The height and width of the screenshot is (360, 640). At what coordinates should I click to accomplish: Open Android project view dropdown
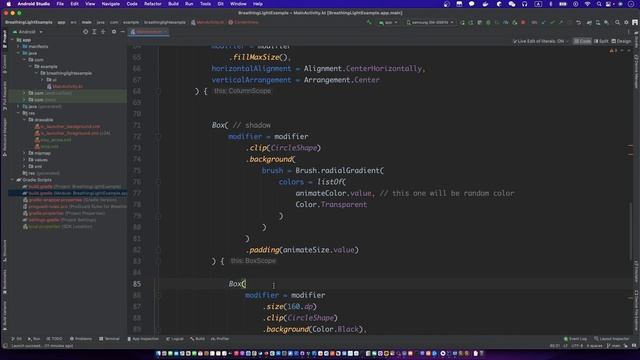(28, 32)
